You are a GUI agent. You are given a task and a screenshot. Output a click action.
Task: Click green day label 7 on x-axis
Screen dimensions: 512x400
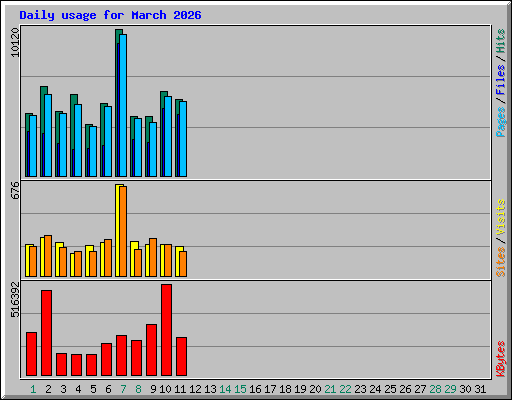123,389
